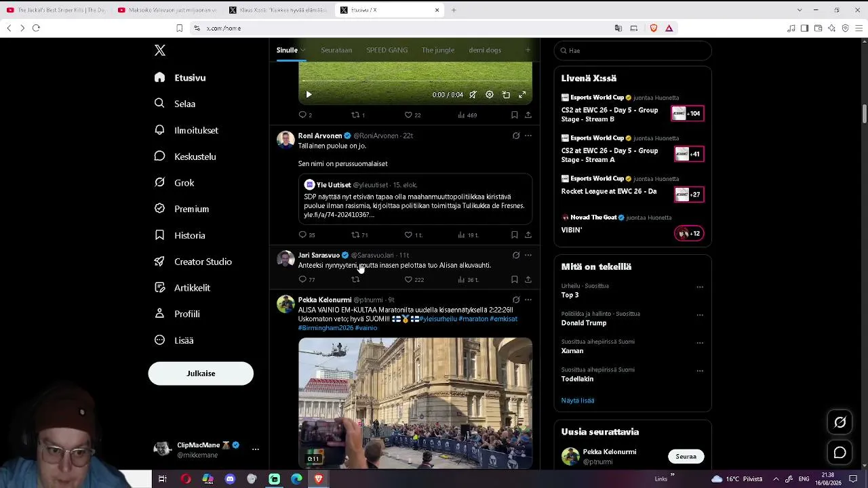
Task: Open Brave Rewards triangle icon
Action: (669, 28)
